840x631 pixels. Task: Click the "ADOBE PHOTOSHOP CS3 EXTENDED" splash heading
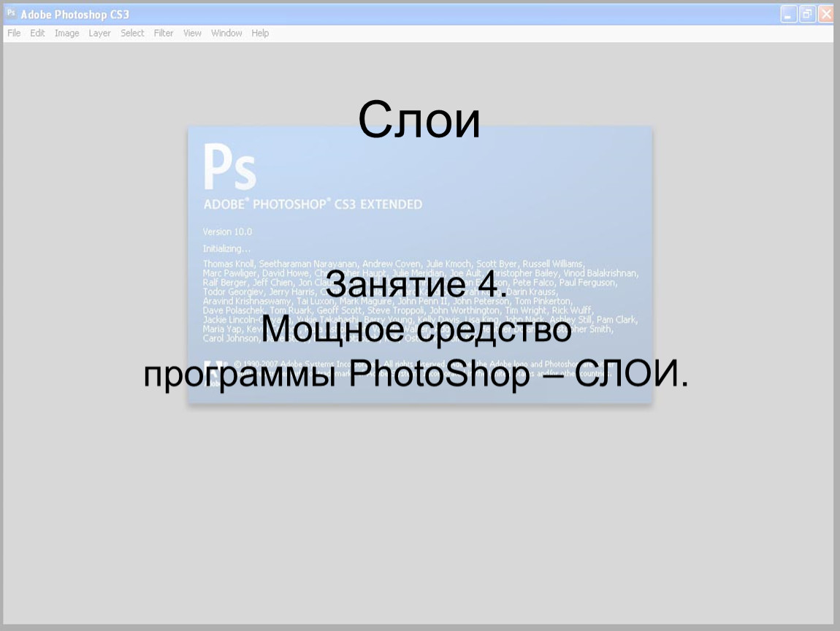[x=313, y=204]
